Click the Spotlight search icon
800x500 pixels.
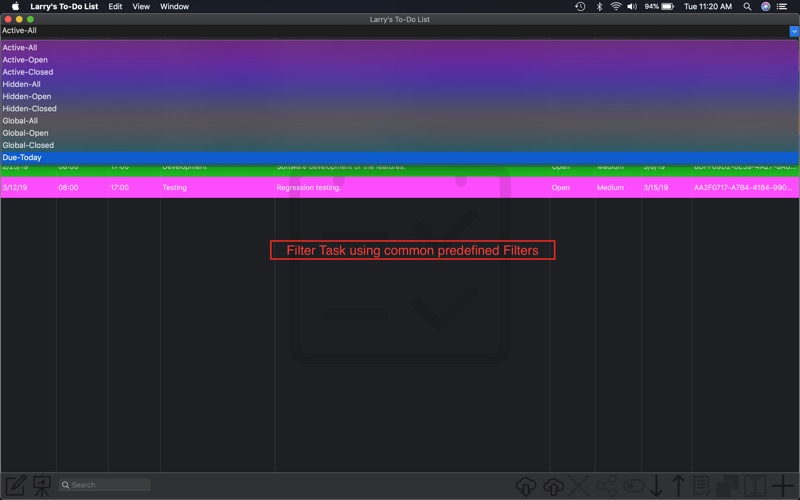747,7
